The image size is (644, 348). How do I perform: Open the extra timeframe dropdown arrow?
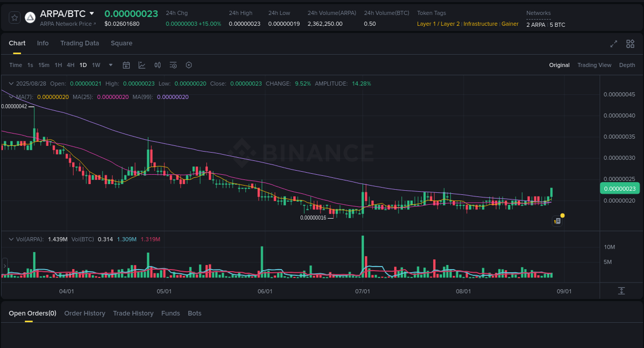(x=110, y=65)
